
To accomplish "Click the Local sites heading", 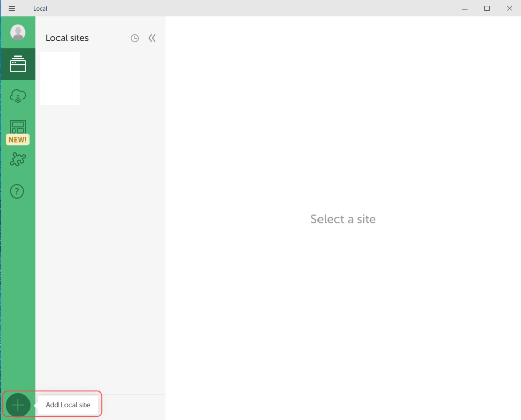I will click(x=67, y=38).
